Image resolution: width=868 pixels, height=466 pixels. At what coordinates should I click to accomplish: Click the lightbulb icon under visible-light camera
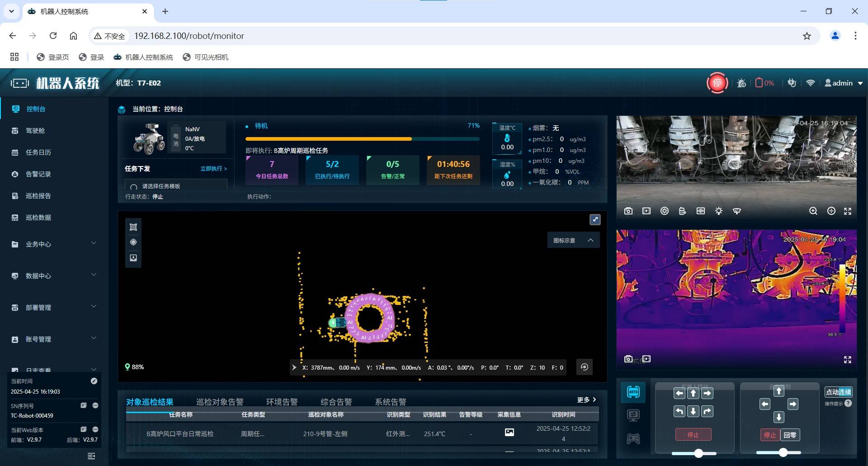[x=719, y=211]
